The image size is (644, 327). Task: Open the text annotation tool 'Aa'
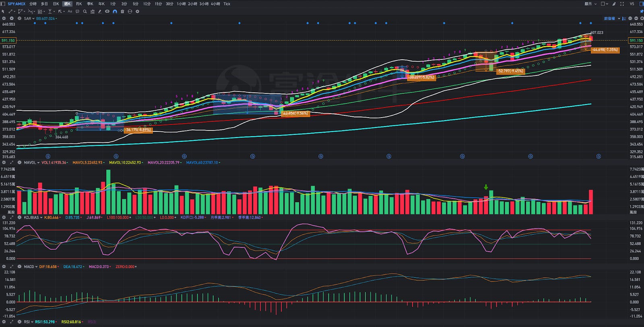(x=70, y=11)
